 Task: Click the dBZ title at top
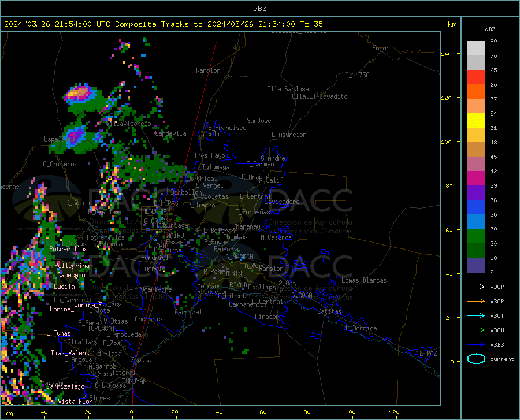pos(259,9)
